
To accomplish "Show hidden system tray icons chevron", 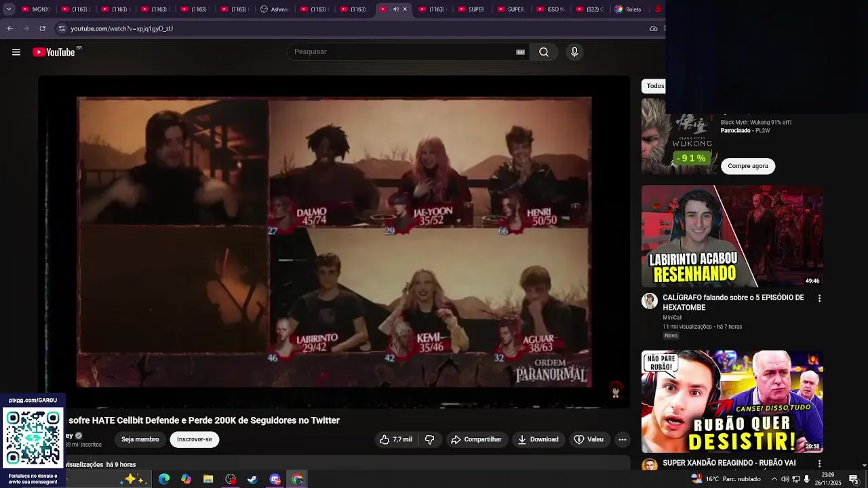I will (774, 479).
